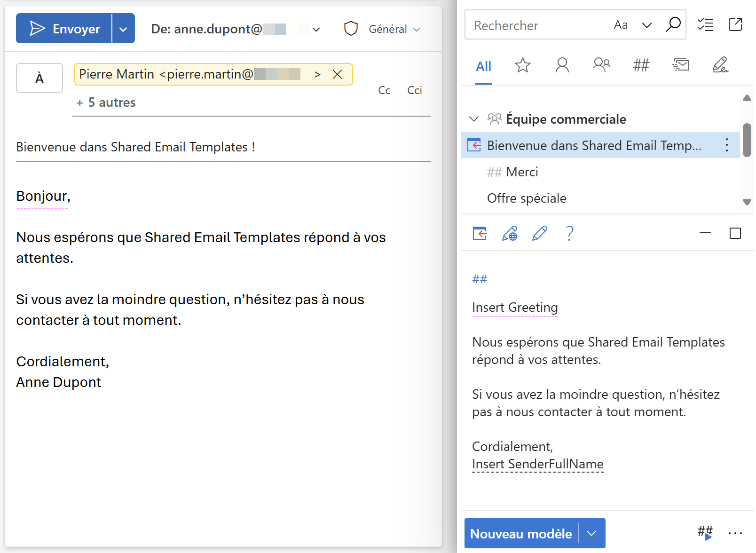Collapse the Équipe commerciale folder
The image size is (756, 553).
474,119
